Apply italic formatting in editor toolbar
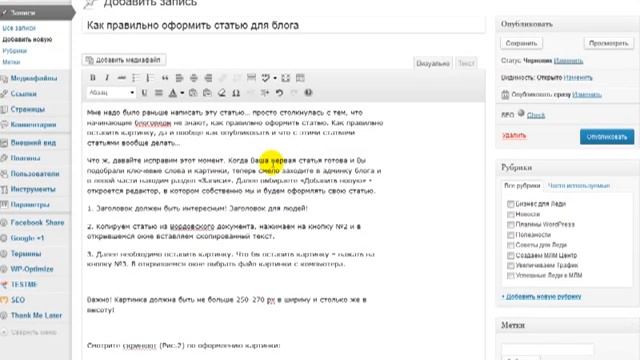The width and height of the screenshot is (640, 360). (107, 78)
